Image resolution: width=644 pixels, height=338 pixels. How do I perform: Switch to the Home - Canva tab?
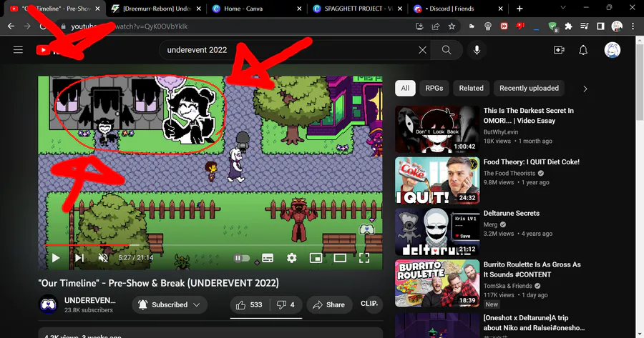[x=257, y=9]
